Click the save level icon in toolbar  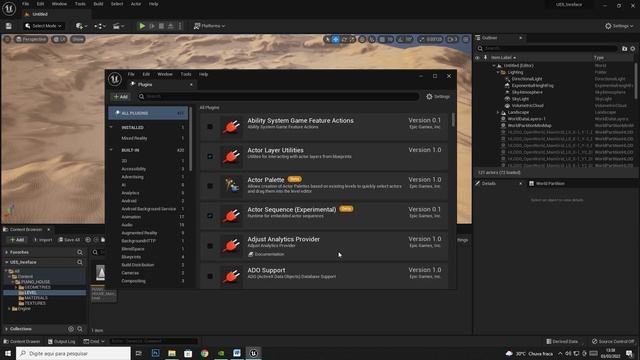tap(9, 26)
